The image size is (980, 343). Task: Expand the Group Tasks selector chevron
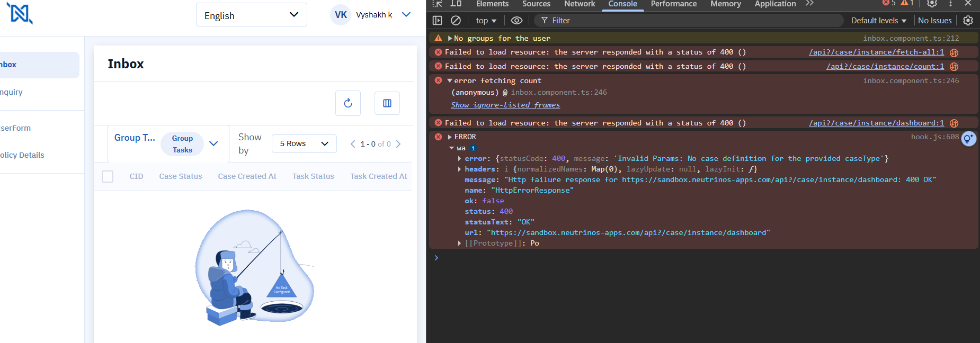coord(213,143)
